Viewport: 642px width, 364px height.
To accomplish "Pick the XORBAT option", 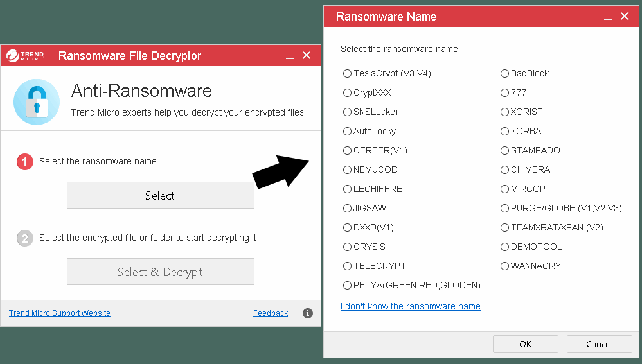I will [x=505, y=132].
